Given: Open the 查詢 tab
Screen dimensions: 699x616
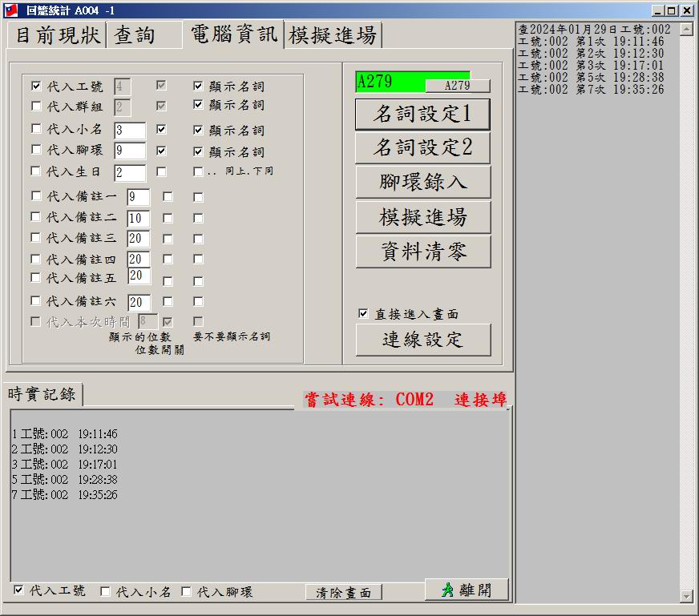Looking at the screenshot, I should click(x=134, y=35).
